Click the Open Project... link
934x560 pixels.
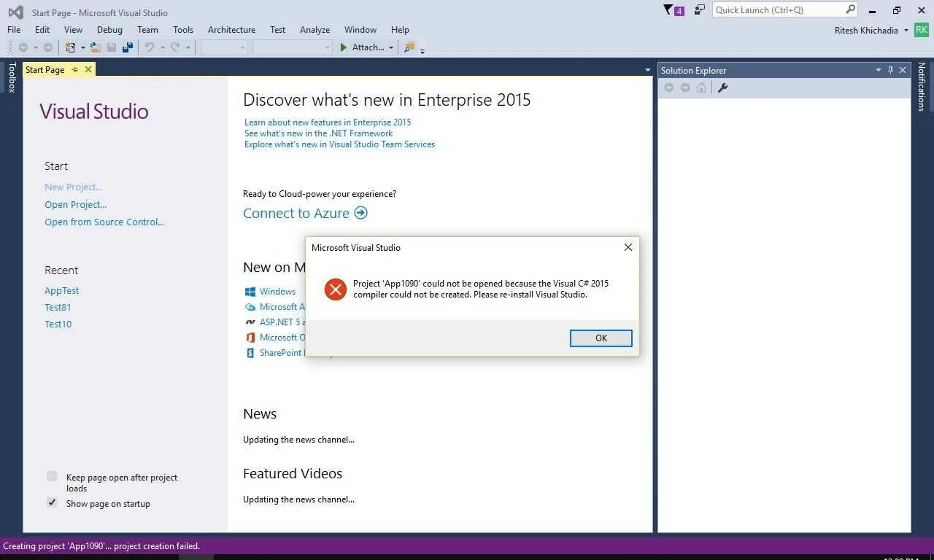click(x=76, y=204)
